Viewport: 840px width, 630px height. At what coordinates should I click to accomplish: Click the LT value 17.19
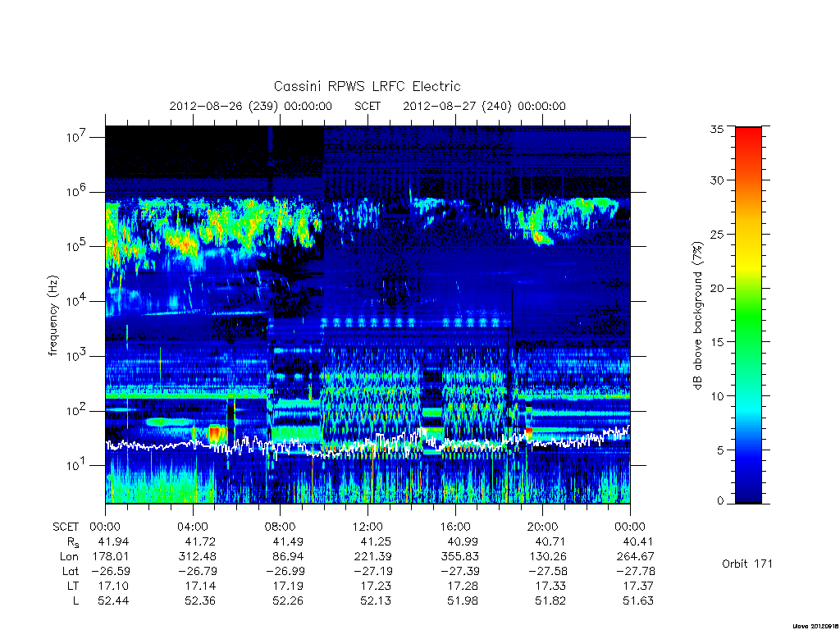[288, 586]
